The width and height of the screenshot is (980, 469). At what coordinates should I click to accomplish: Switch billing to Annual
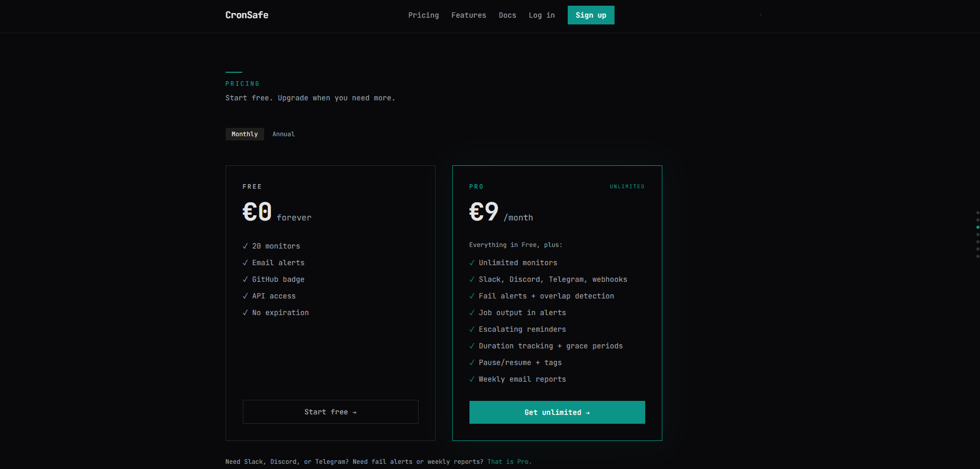pyautogui.click(x=283, y=134)
